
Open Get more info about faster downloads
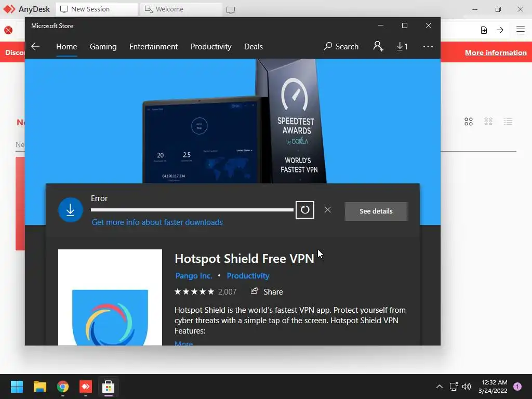pos(157,222)
